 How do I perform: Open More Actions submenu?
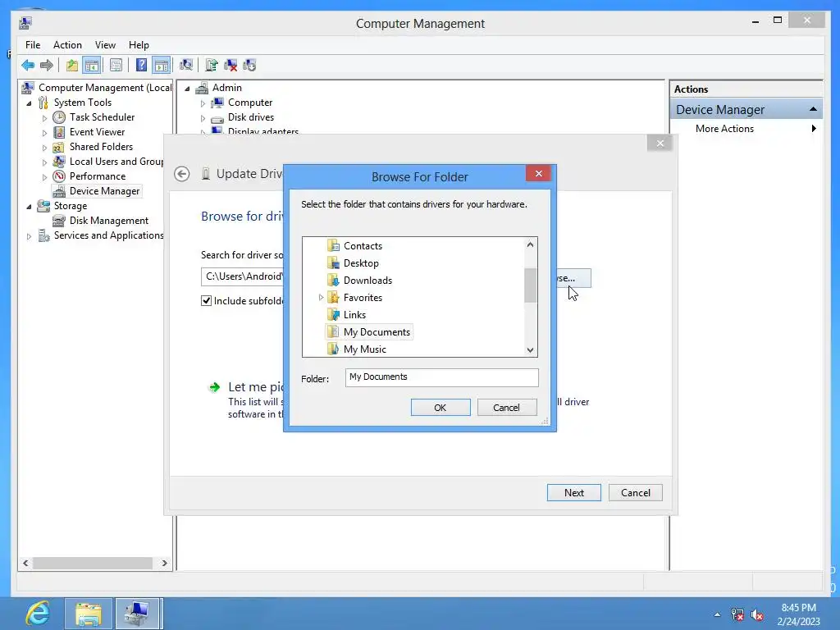point(746,129)
